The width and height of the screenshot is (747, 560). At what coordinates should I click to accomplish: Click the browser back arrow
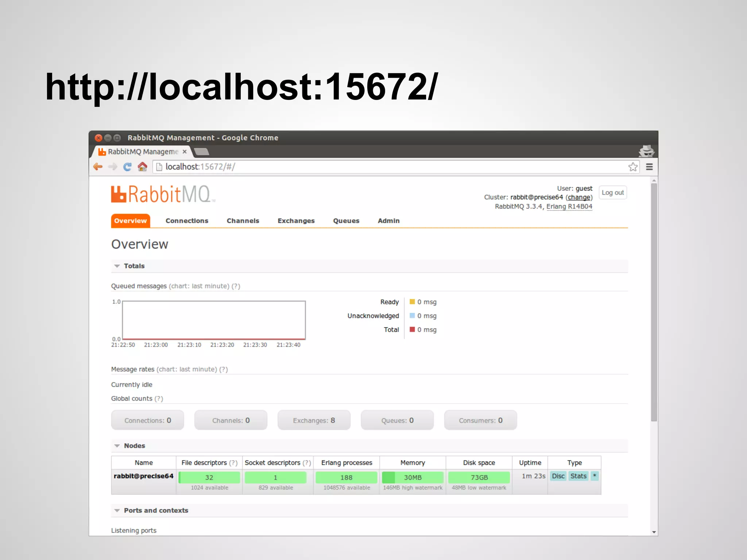coord(98,167)
